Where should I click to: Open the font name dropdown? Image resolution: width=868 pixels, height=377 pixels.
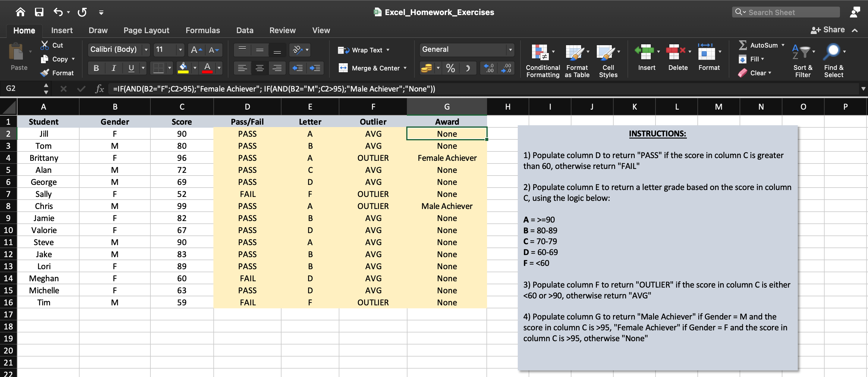(146, 50)
